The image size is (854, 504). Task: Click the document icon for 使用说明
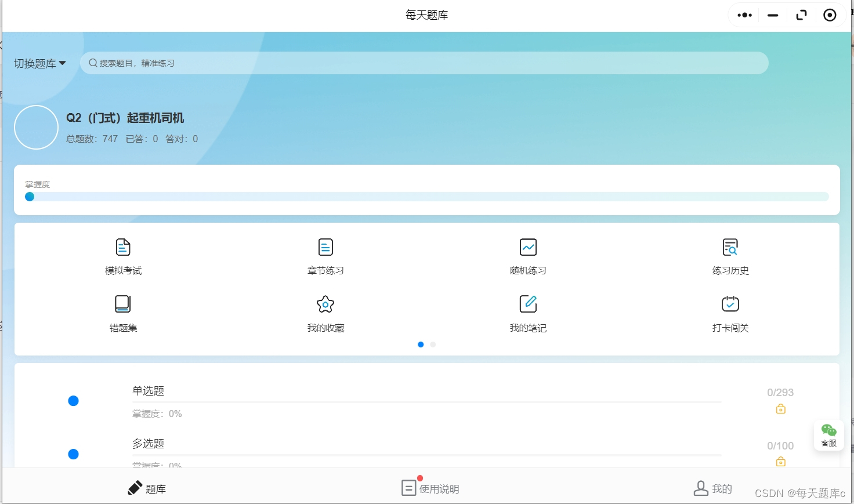409,487
